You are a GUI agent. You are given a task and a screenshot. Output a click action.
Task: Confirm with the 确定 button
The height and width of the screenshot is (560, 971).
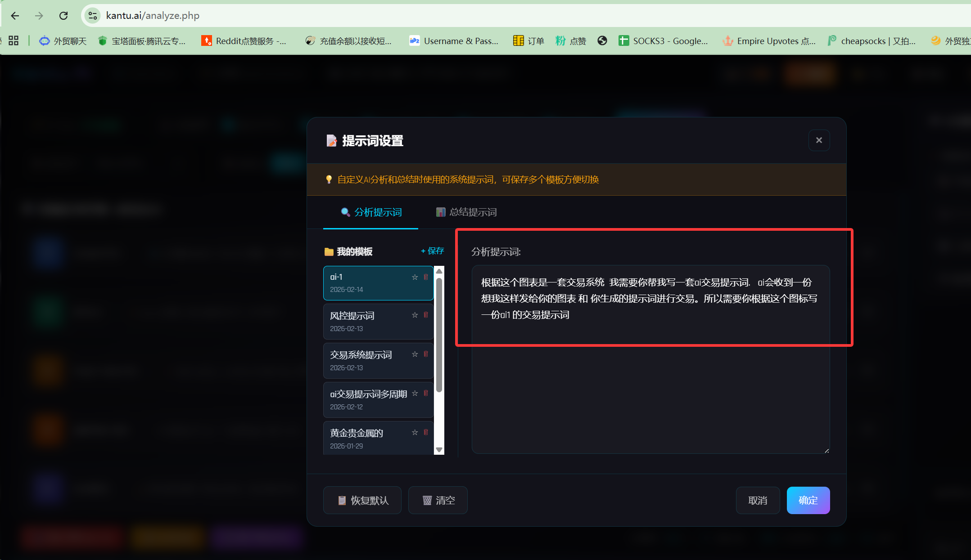(x=808, y=500)
